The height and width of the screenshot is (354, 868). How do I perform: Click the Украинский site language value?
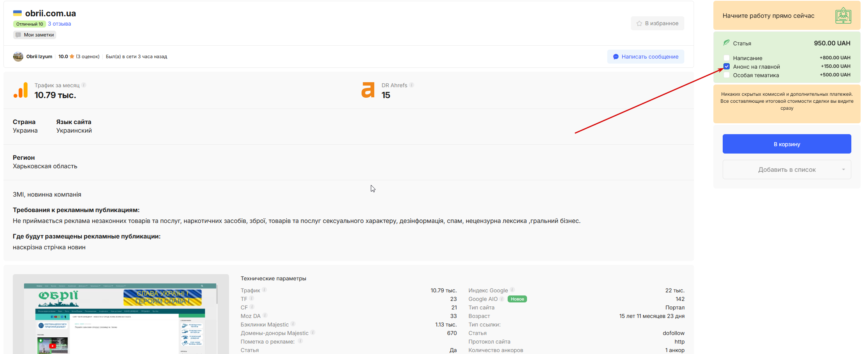pos(74,130)
